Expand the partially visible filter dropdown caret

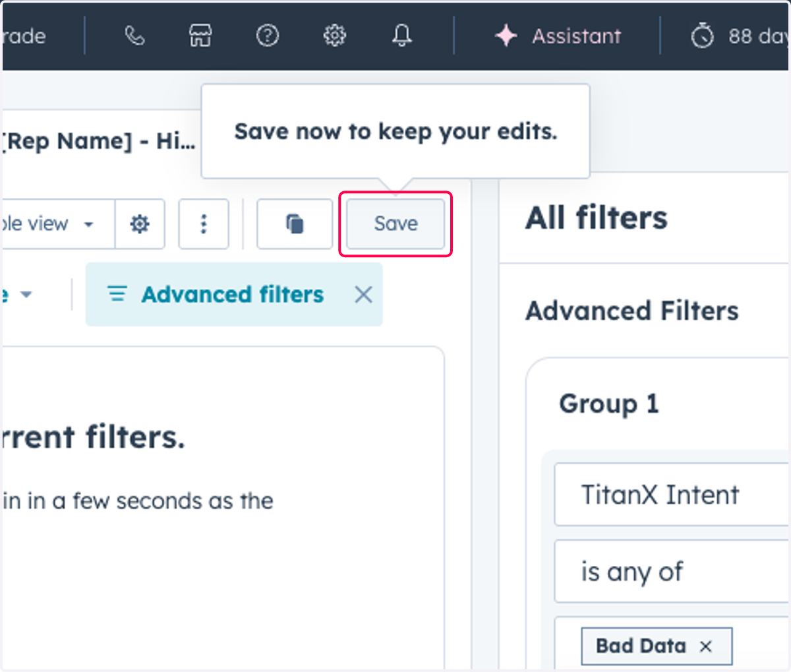click(x=26, y=294)
